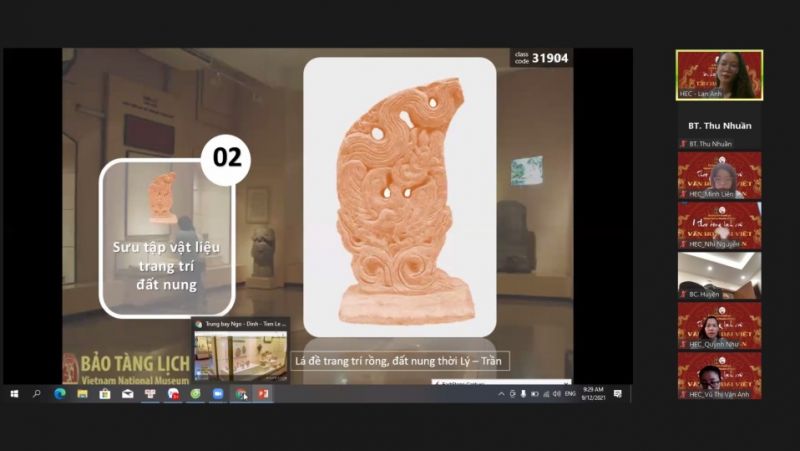Click the dragon leaf caption text box

399,362
